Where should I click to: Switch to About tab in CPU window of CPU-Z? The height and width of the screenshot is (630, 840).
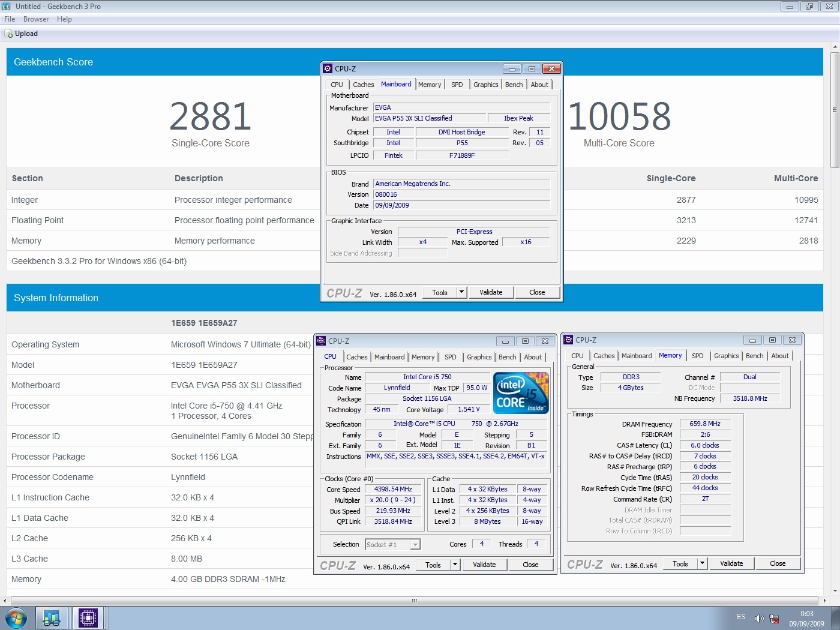point(533,357)
